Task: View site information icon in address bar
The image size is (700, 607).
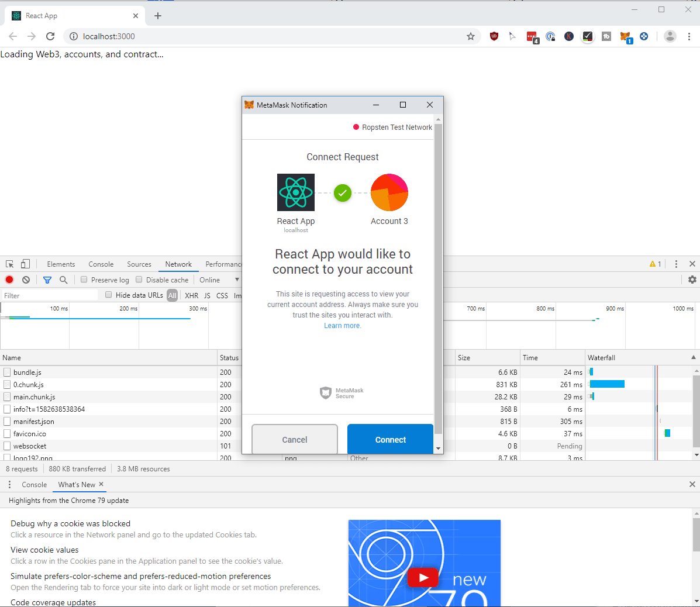Action: coord(74,36)
